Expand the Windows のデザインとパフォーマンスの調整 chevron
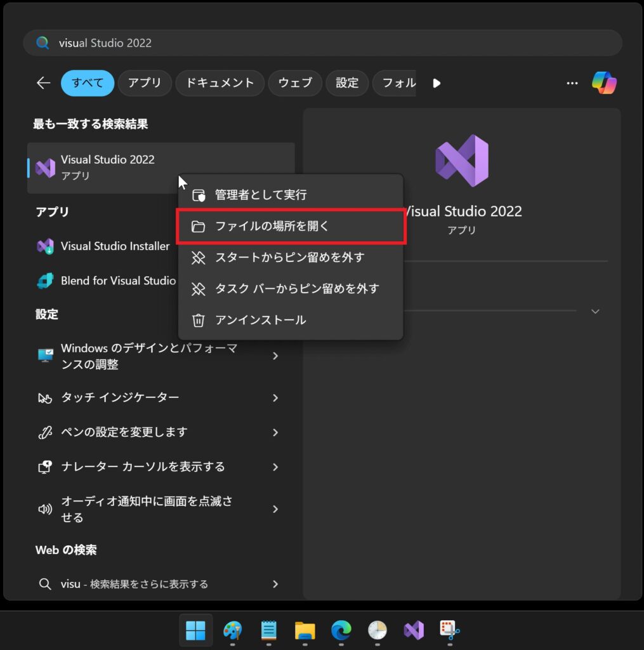Viewport: 644px width, 650px height. (x=275, y=356)
